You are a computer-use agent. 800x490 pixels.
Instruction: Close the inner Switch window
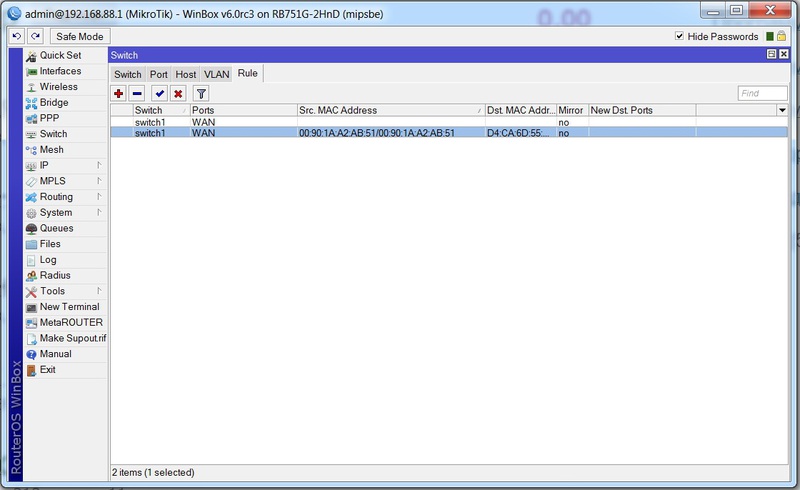tap(784, 54)
